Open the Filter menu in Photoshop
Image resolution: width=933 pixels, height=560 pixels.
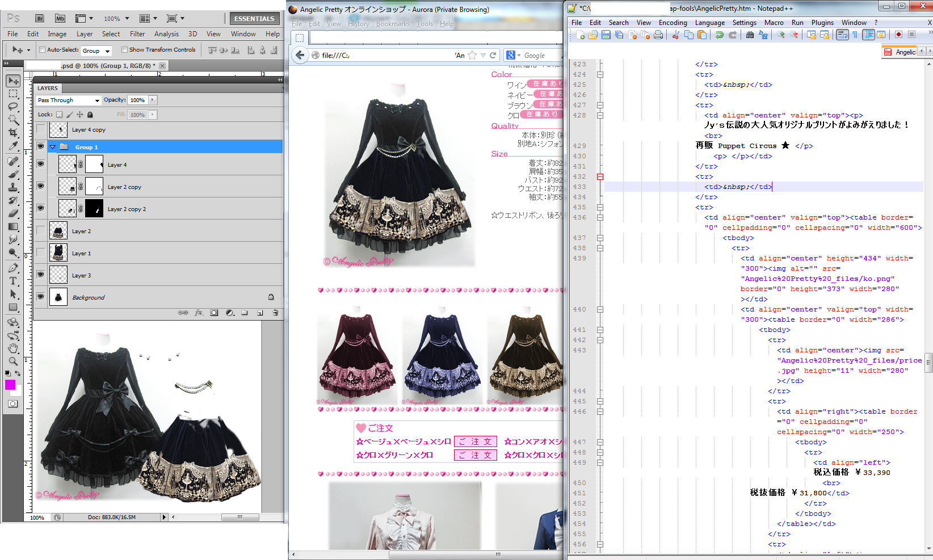[x=137, y=34]
